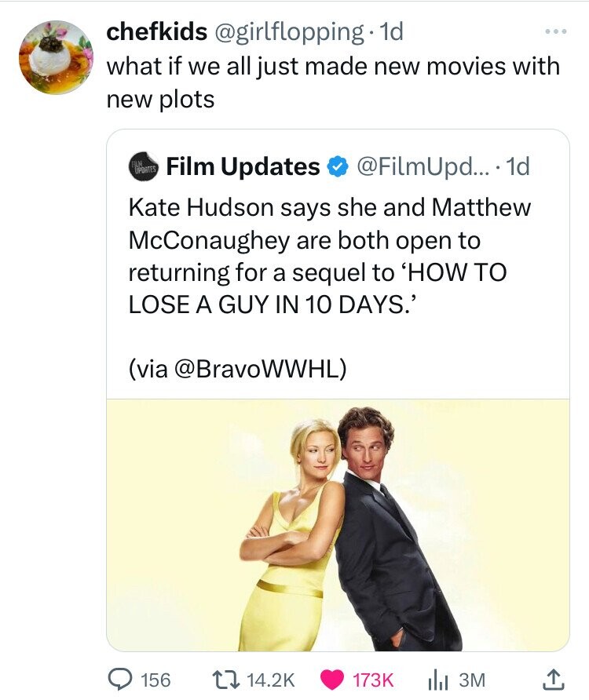Open Film Updates account name
This screenshot has width=589, height=700.
(243, 166)
